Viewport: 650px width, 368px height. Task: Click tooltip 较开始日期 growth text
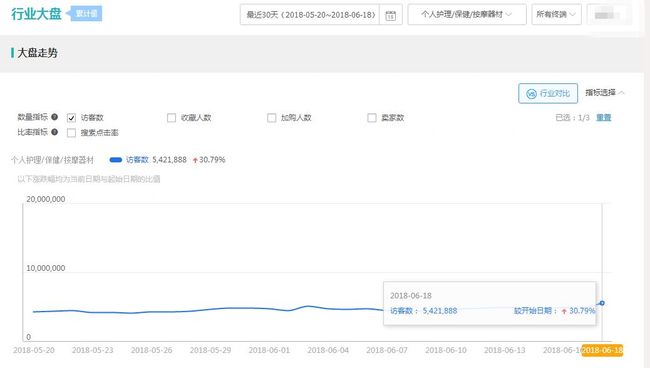554,311
